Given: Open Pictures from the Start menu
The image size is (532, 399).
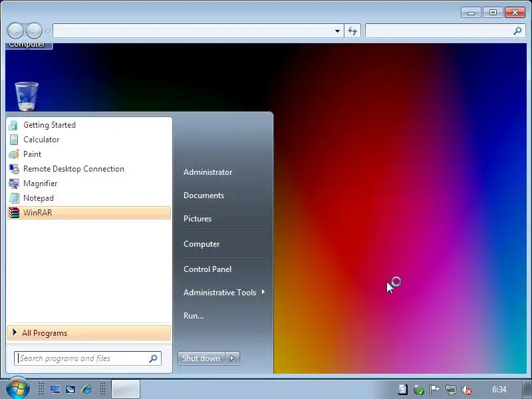Looking at the screenshot, I should pyautogui.click(x=198, y=219).
